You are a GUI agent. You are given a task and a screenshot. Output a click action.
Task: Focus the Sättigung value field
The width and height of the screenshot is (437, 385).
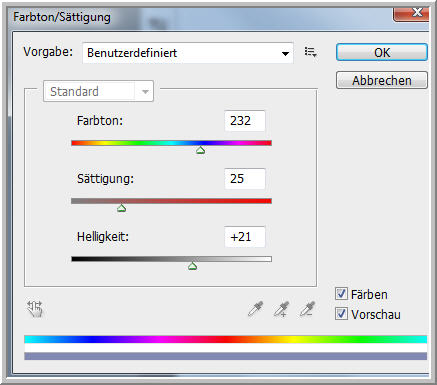245,179
